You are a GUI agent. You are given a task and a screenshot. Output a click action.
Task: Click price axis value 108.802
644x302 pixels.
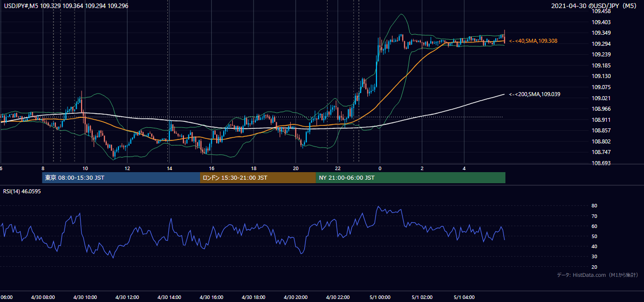(601, 141)
